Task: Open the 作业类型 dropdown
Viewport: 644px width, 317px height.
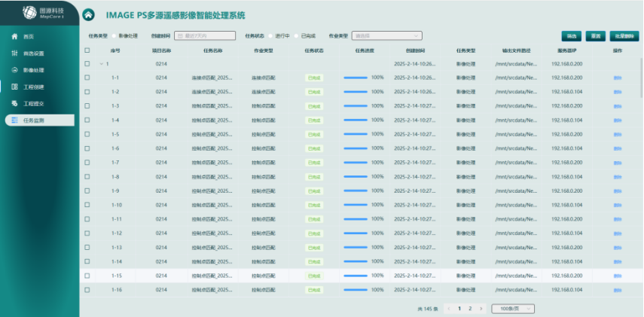Action: point(386,35)
